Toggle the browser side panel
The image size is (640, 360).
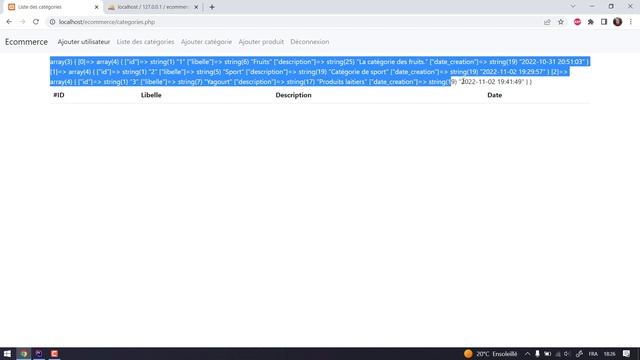point(604,22)
